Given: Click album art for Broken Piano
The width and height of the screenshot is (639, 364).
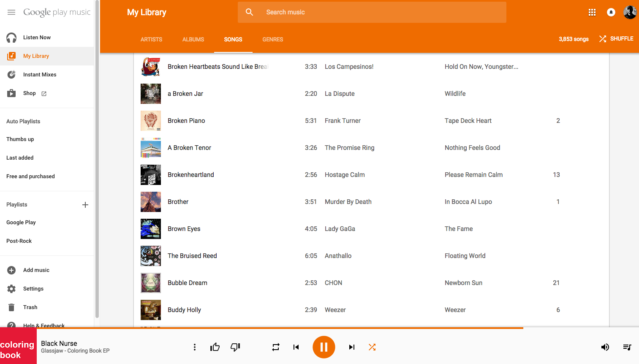Looking at the screenshot, I should [151, 121].
